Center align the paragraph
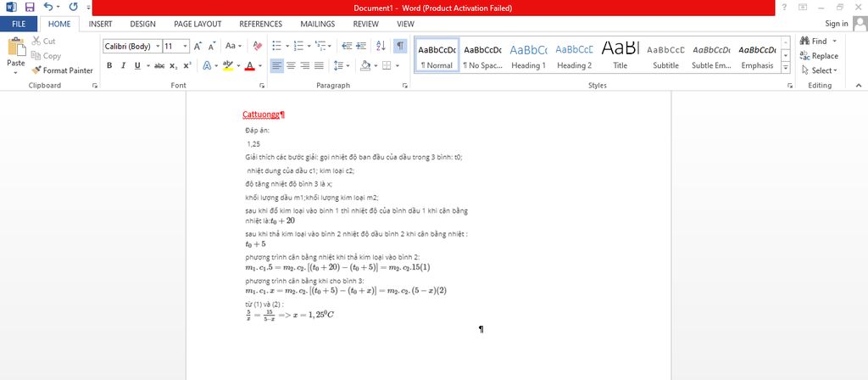The image size is (868, 380). point(291,65)
